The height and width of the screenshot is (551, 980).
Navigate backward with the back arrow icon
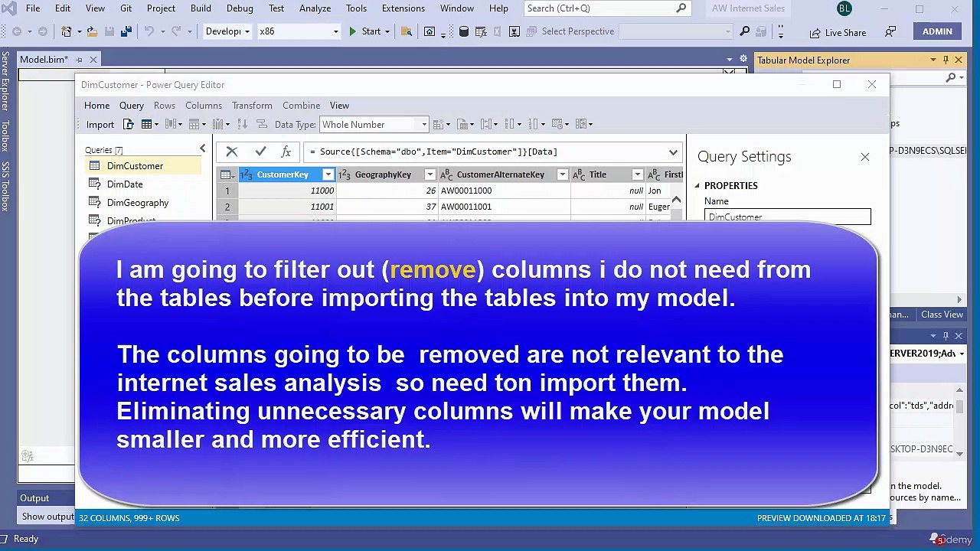click(x=17, y=31)
